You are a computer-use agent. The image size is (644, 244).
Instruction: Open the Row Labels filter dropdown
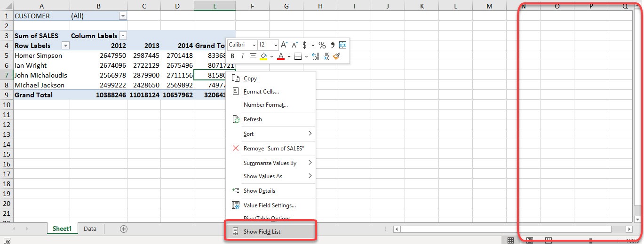pos(65,46)
